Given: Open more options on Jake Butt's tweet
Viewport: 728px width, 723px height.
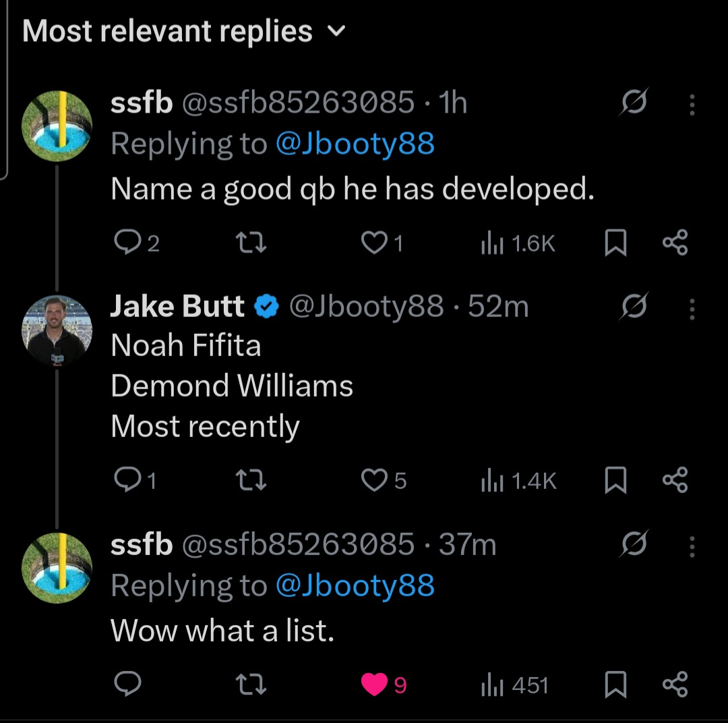Looking at the screenshot, I should (x=692, y=309).
